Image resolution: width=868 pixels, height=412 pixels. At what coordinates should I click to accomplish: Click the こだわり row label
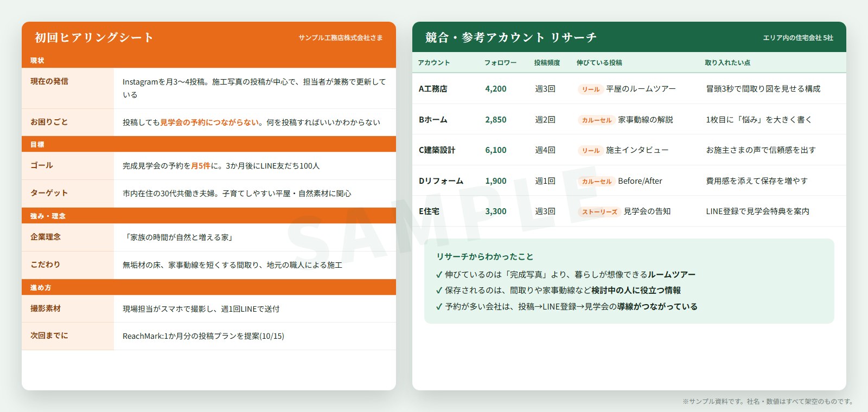46,265
